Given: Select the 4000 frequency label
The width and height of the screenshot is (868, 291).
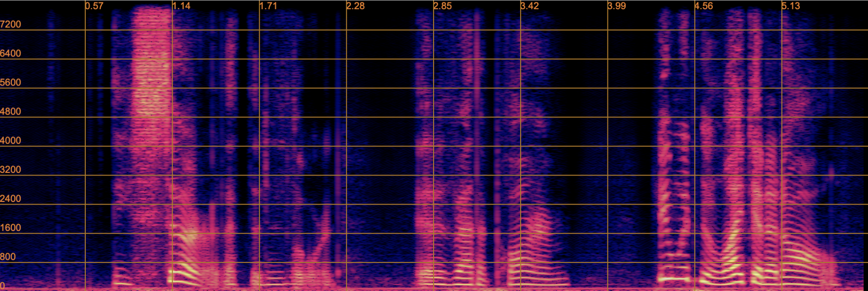Looking at the screenshot, I should [x=10, y=141].
